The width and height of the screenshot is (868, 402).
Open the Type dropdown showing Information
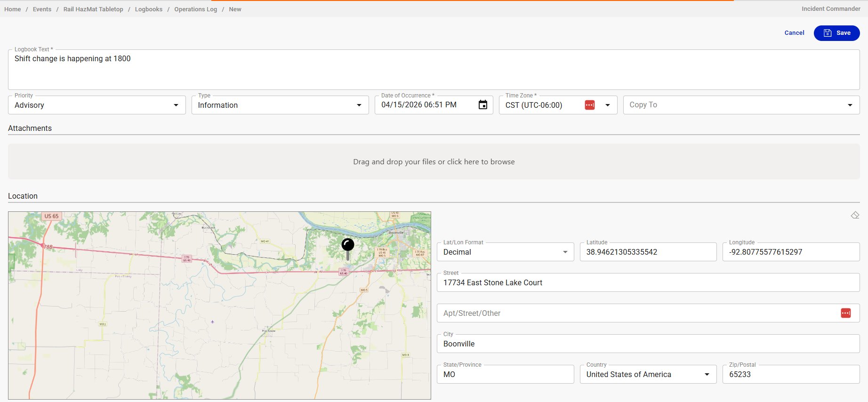coord(280,105)
